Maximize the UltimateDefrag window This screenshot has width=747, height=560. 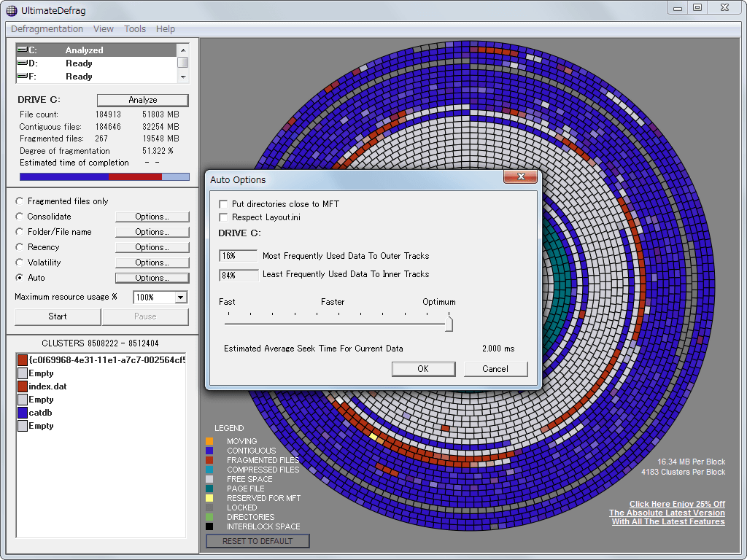click(x=697, y=8)
